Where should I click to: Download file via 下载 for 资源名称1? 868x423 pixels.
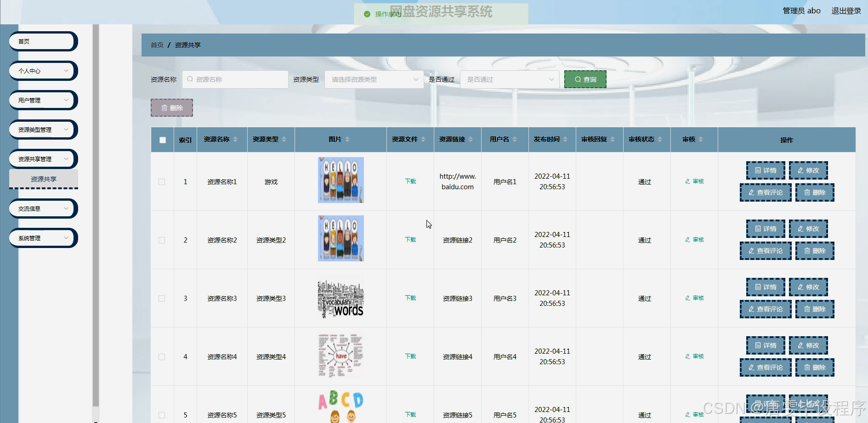tap(410, 181)
